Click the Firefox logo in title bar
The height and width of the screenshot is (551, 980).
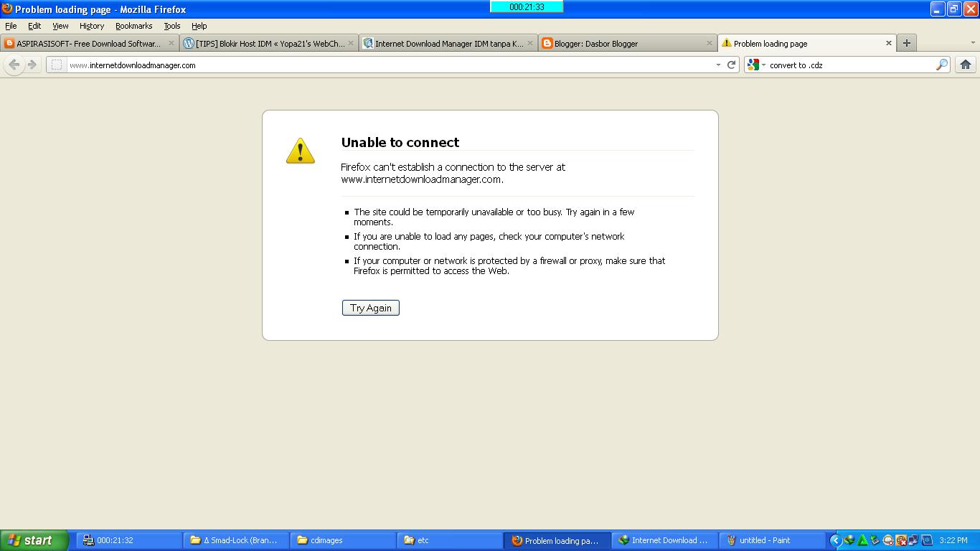(x=7, y=9)
